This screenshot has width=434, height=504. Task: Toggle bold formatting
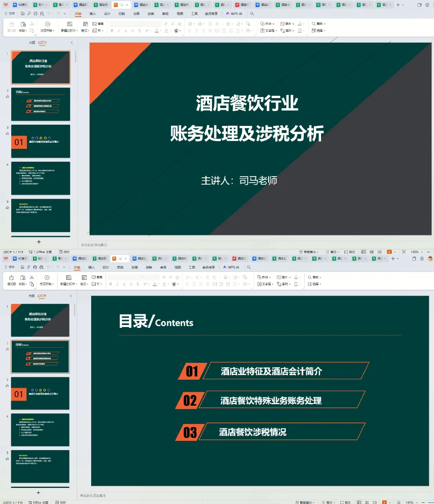click(112, 31)
